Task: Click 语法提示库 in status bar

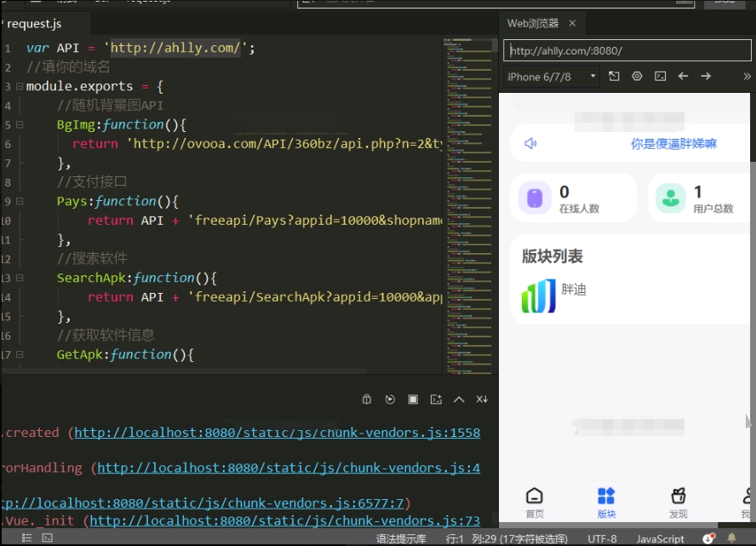Action: 401,539
